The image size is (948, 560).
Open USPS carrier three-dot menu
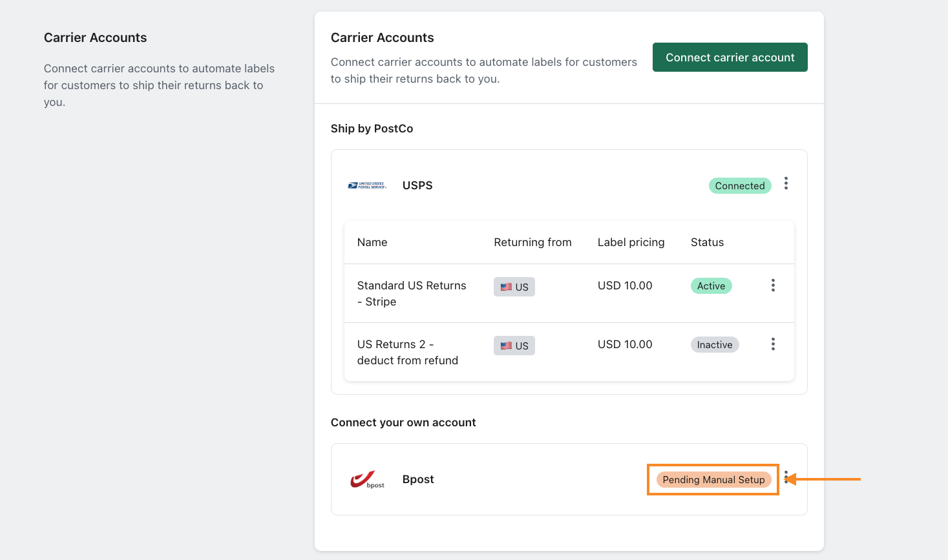tap(786, 183)
